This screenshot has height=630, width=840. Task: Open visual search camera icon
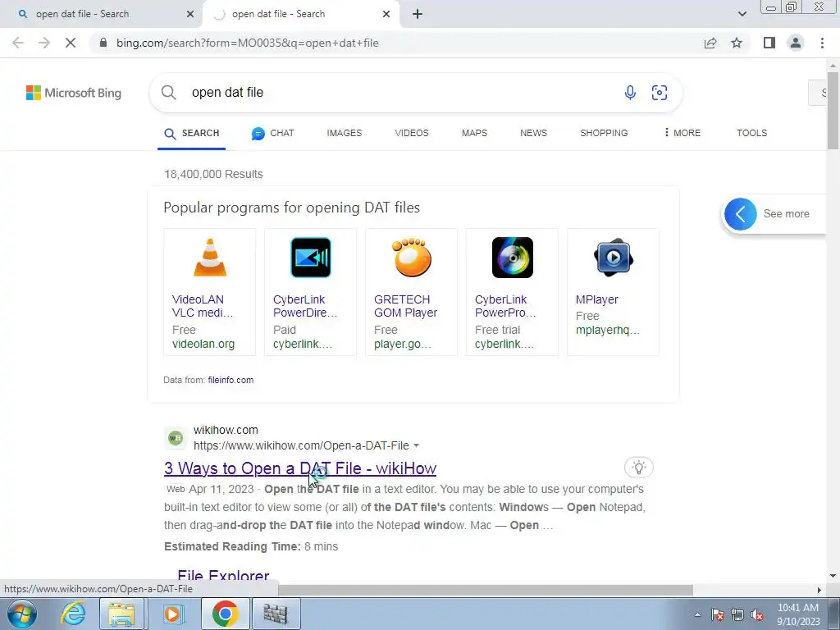(x=659, y=93)
